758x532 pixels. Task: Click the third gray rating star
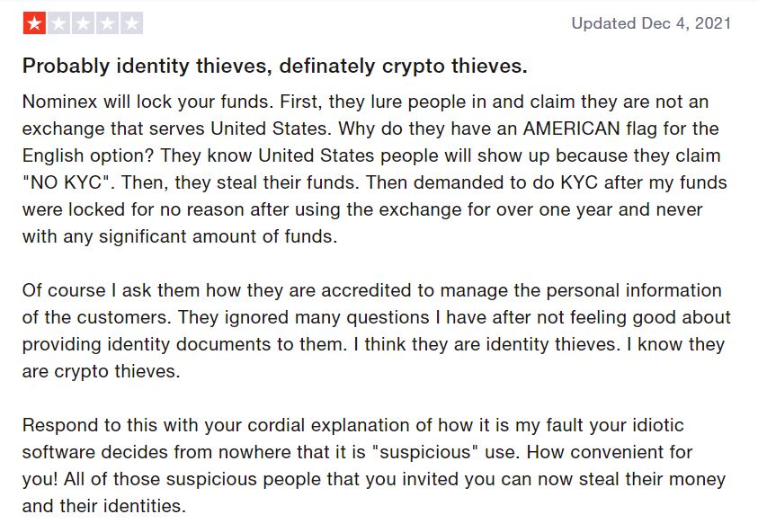pyautogui.click(x=83, y=23)
